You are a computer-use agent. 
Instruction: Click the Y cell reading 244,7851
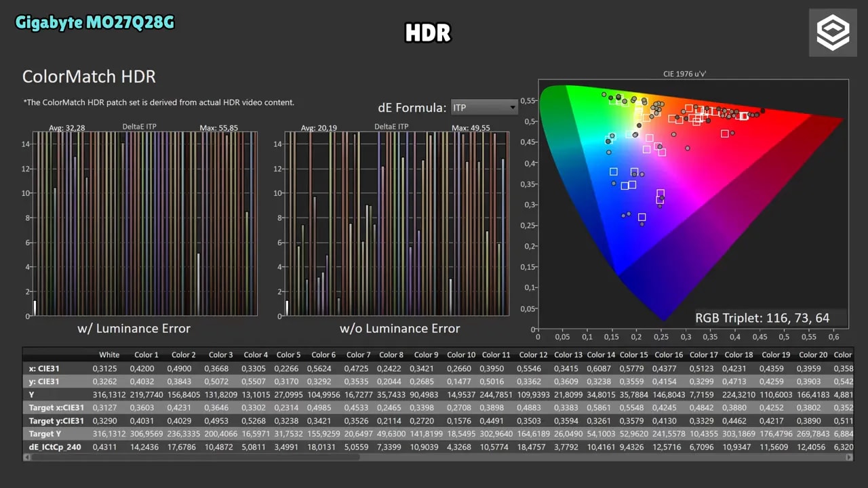pyautogui.click(x=495, y=394)
